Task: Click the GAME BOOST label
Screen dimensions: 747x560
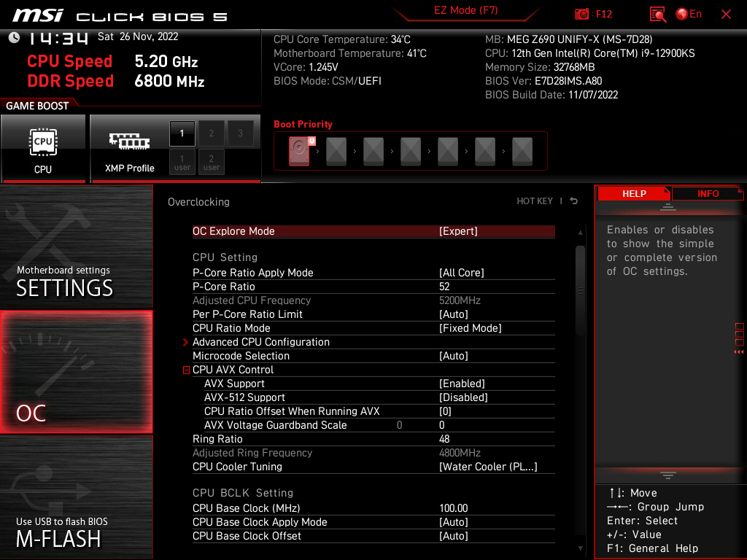Action: click(37, 106)
